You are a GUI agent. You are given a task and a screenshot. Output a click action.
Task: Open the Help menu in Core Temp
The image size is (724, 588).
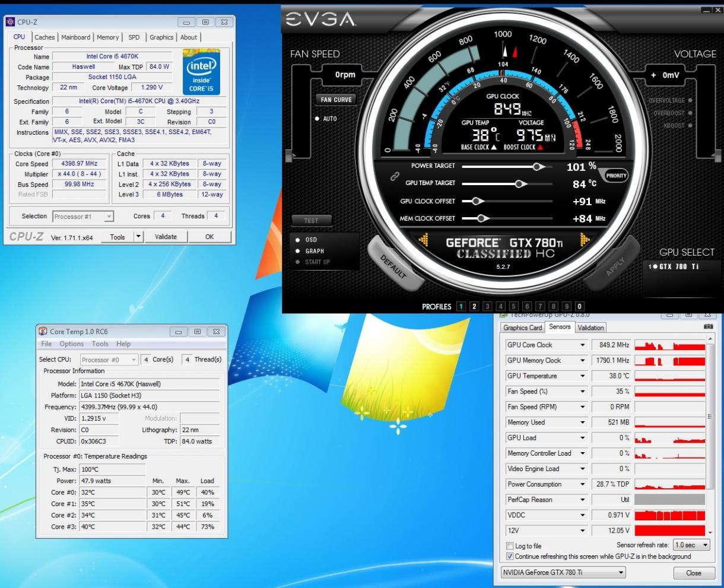[x=123, y=344]
